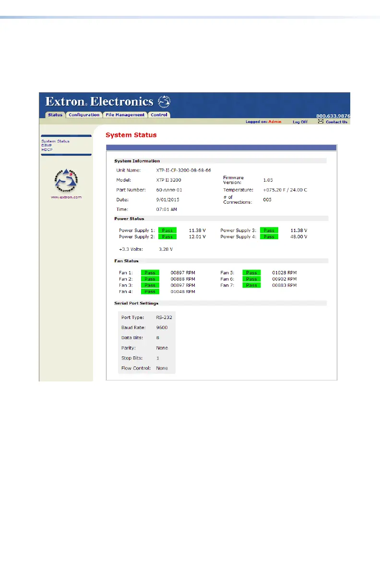This screenshot has height=588, width=380.
Task: Click Power Supply 3 Pass indicator
Action: (x=269, y=231)
